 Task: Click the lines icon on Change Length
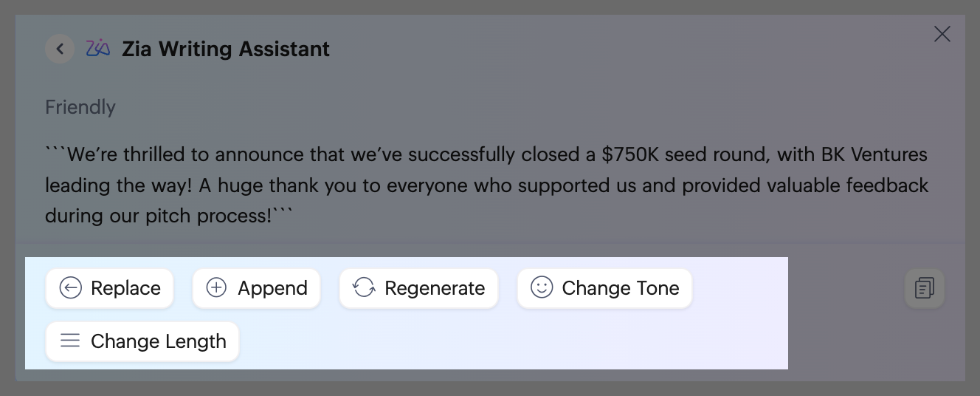(70, 341)
